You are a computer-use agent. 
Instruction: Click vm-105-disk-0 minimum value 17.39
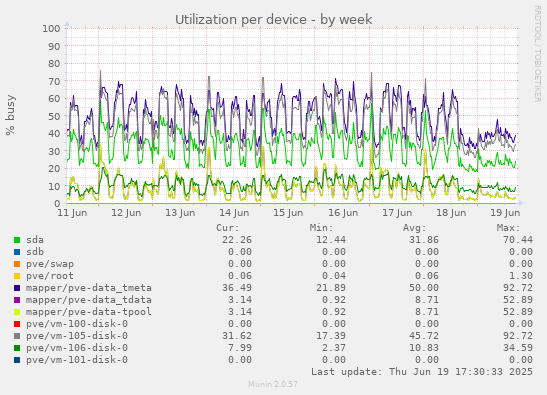[x=331, y=336]
